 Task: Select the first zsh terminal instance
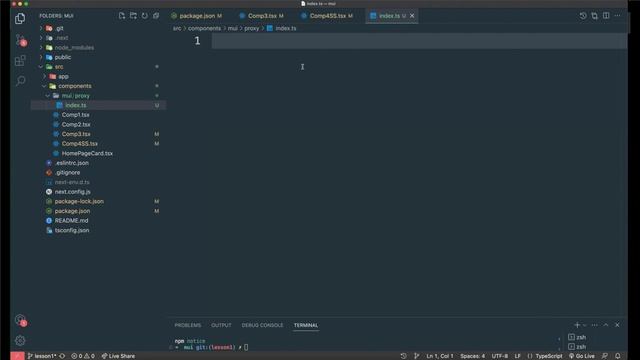(577, 337)
